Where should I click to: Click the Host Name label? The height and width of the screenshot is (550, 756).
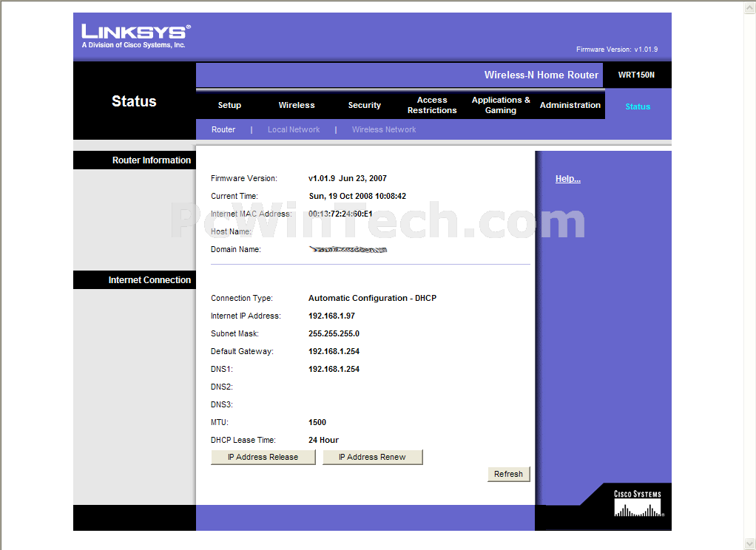(x=231, y=231)
